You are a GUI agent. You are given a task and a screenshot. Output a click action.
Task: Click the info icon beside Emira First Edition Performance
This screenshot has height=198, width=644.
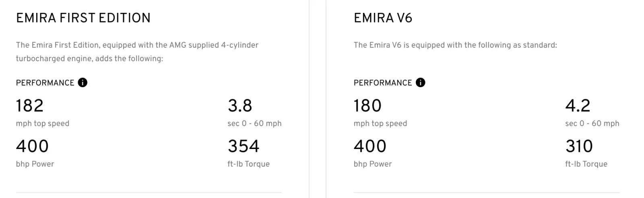(83, 83)
